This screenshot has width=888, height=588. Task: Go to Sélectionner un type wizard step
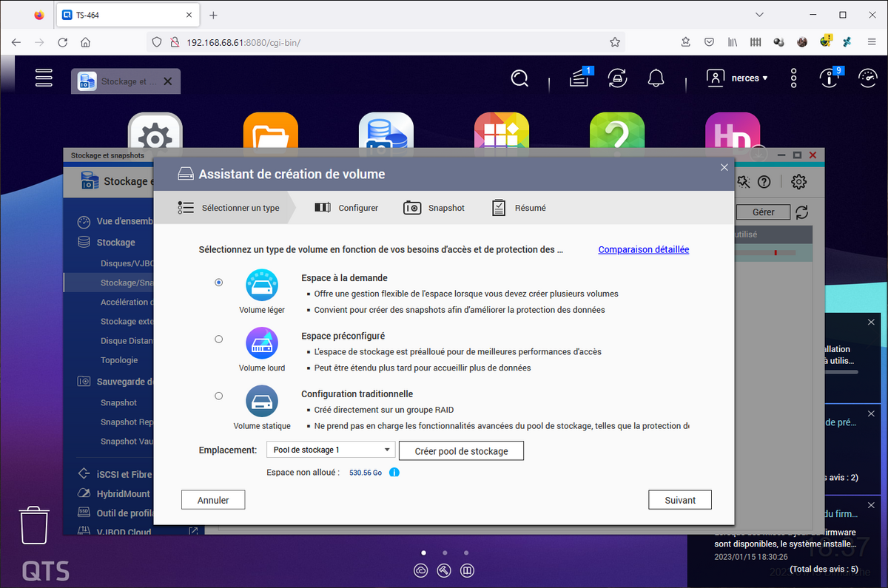point(229,208)
